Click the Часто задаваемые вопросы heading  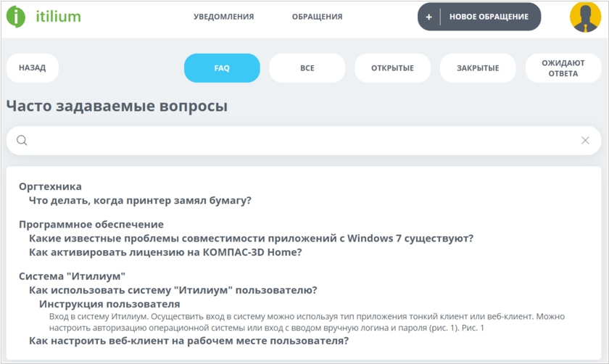click(117, 106)
